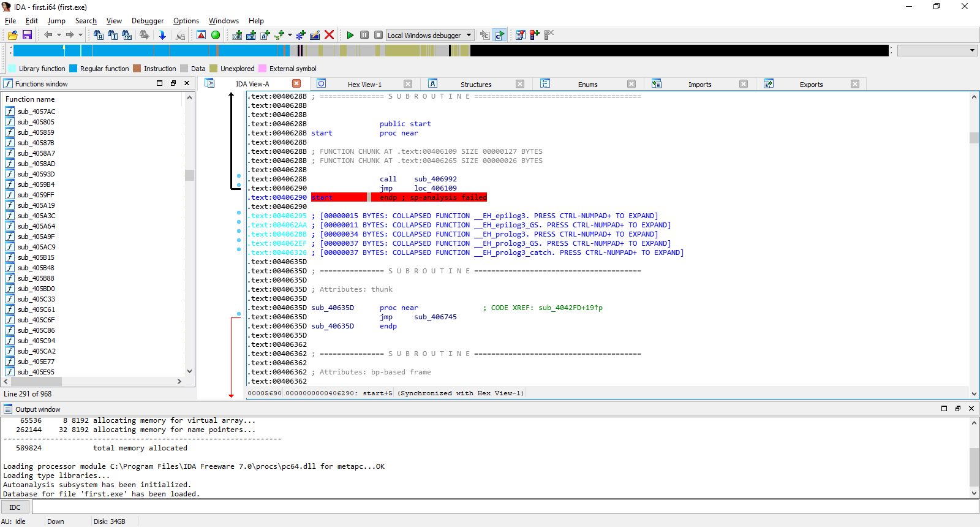Select sub_405C33 in the Functions list
Image resolution: width=980 pixels, height=527 pixels.
[x=36, y=299]
